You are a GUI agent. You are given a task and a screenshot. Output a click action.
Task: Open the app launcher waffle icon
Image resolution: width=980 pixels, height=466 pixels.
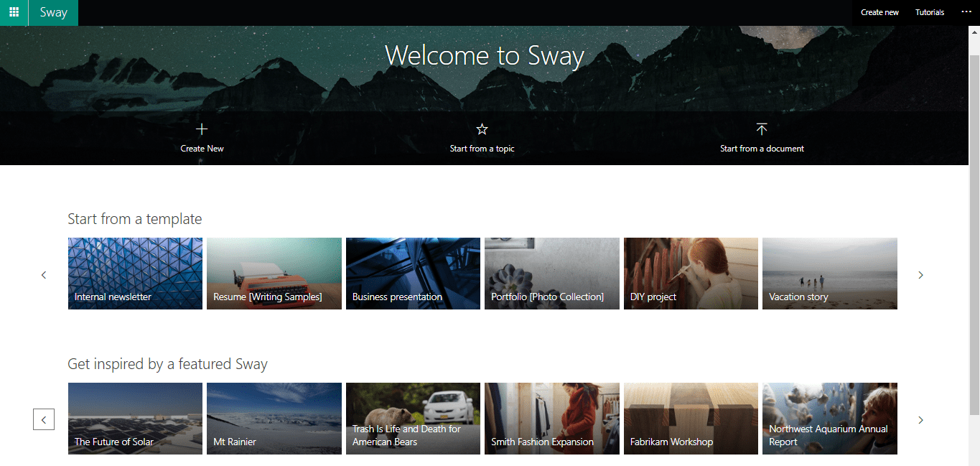14,12
